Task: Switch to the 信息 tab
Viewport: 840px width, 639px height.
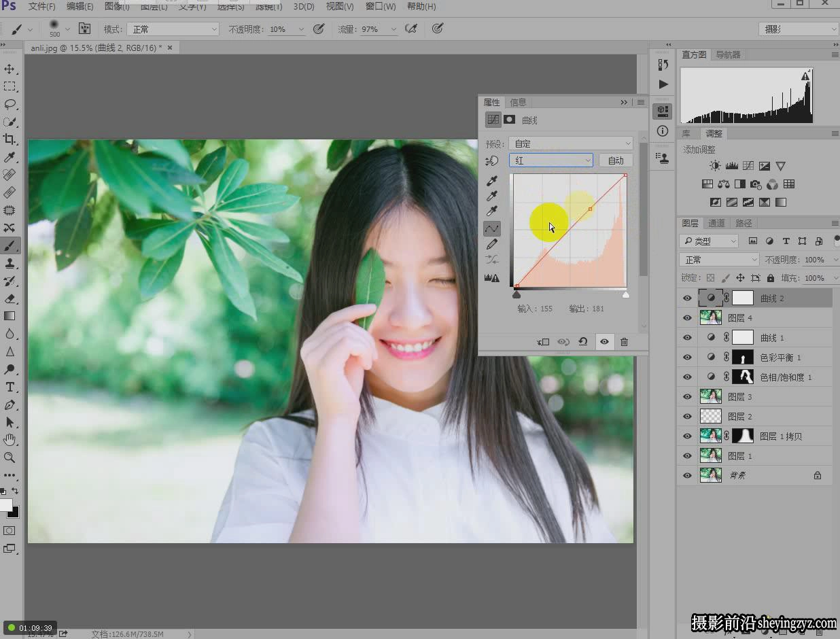Action: tap(518, 102)
